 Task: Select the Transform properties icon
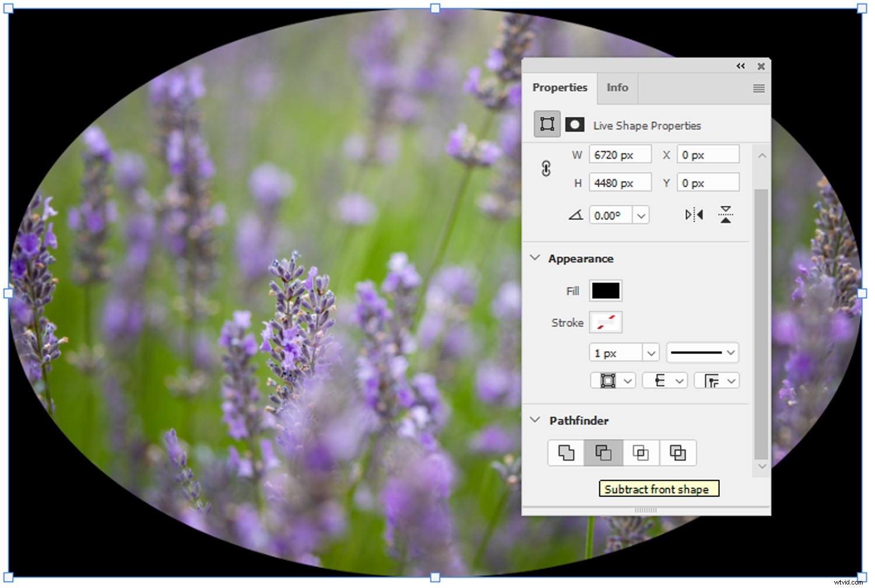pyautogui.click(x=546, y=124)
